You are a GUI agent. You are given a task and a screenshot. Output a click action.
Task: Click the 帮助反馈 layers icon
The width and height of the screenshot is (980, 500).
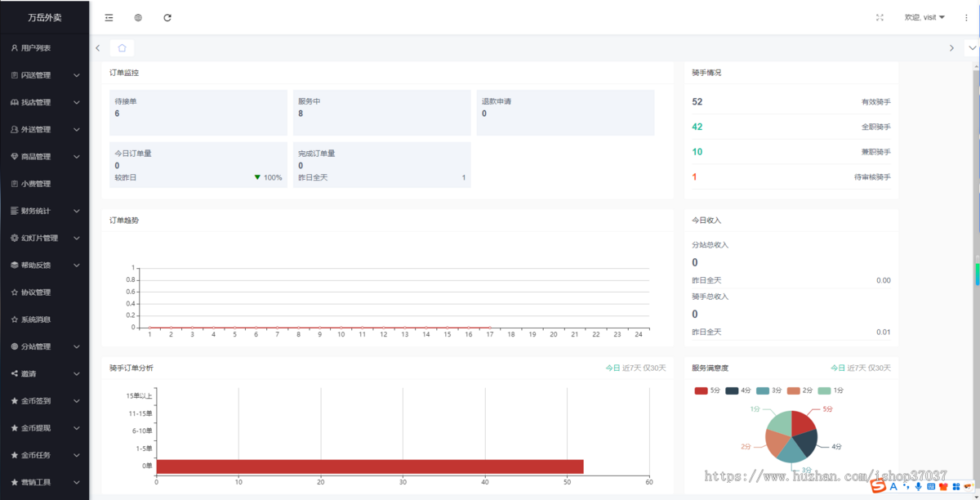[x=15, y=265]
